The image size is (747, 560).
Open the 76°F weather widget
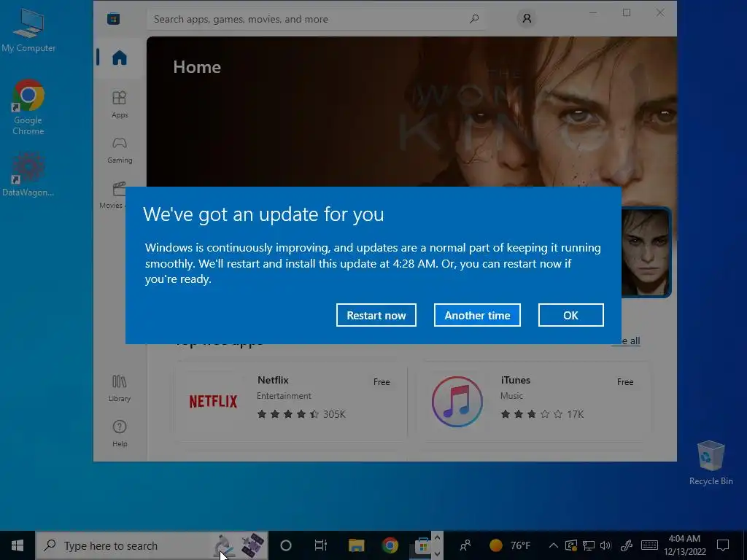click(510, 545)
